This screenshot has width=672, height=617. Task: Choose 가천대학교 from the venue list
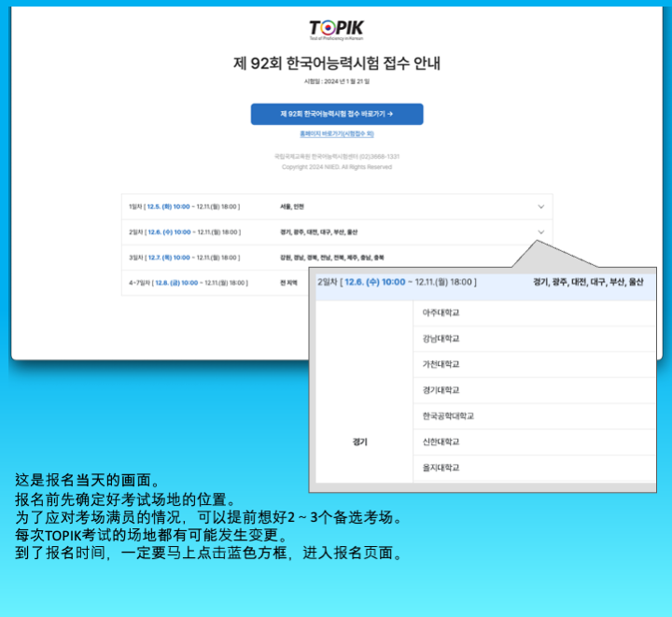tap(441, 364)
